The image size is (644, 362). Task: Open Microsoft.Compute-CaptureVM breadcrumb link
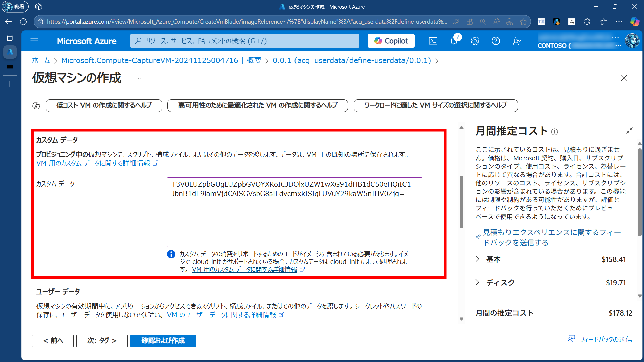point(150,60)
